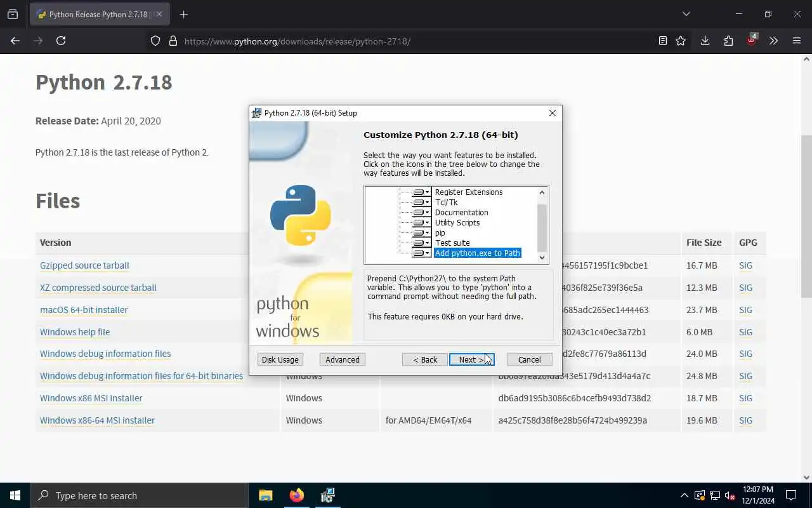Open File Explorer from taskbar
Viewport: 812px width, 508px height.
point(265,495)
